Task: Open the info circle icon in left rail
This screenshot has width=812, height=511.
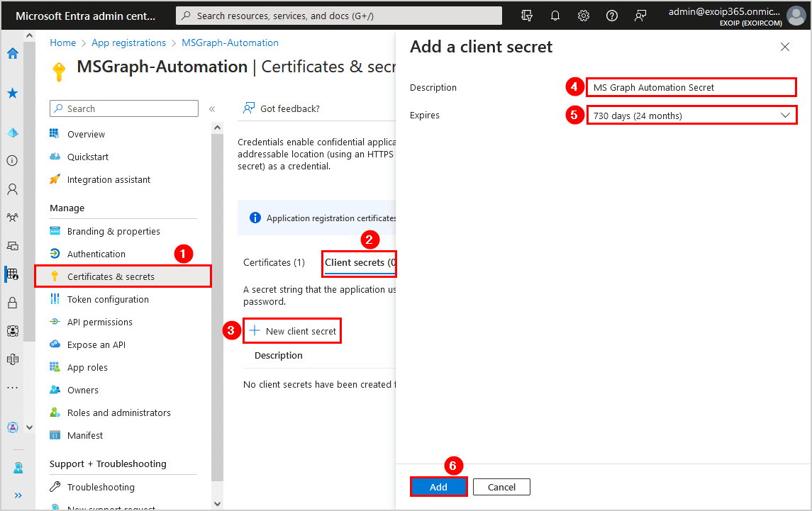Action: click(x=13, y=160)
